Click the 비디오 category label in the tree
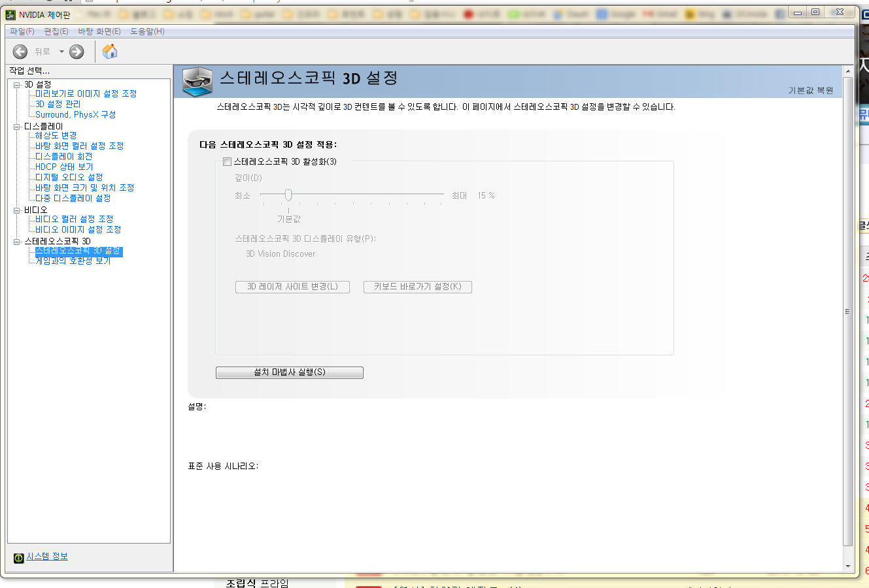This screenshot has width=869, height=588. coord(36,210)
